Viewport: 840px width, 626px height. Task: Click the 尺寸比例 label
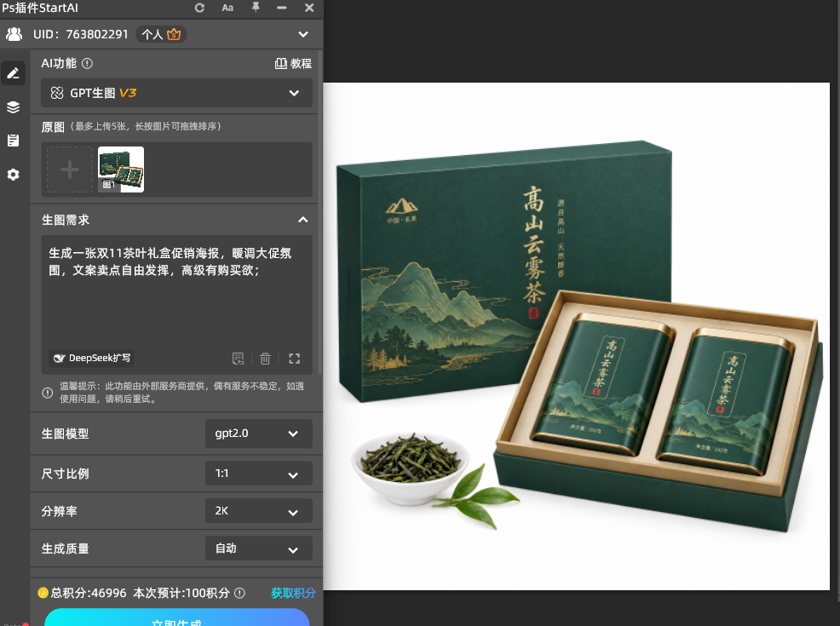[x=66, y=474]
